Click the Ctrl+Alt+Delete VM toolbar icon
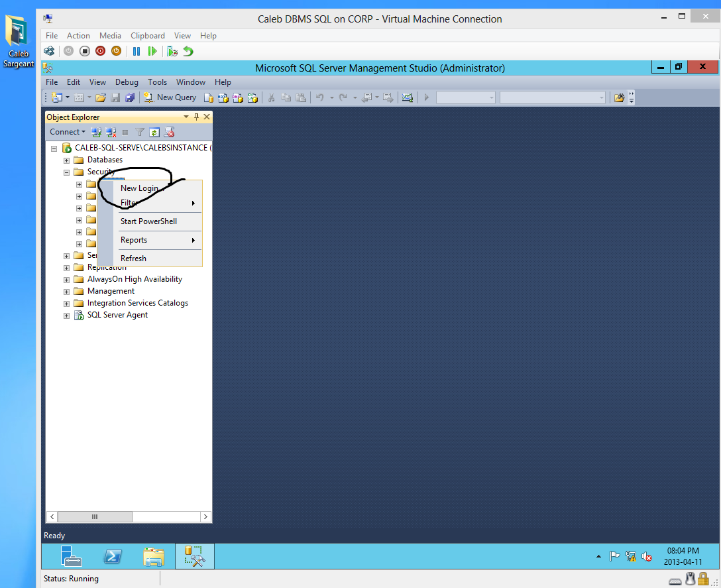The height and width of the screenshot is (588, 721). pyautogui.click(x=49, y=51)
